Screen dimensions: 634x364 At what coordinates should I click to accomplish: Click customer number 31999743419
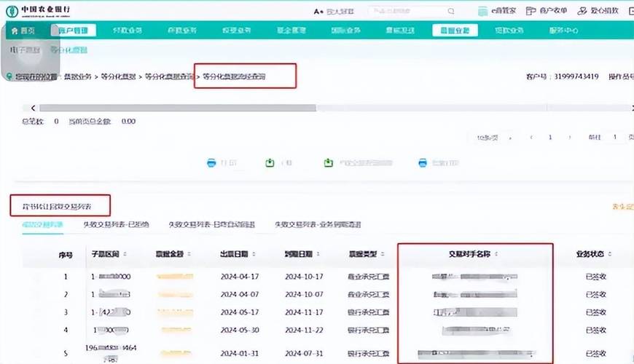(x=576, y=76)
